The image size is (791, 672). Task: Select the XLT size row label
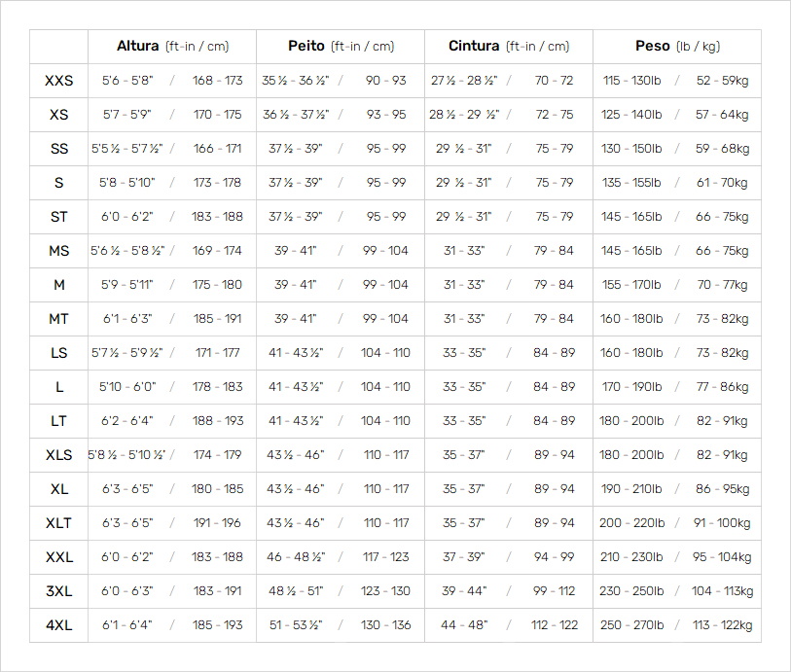pos(59,523)
